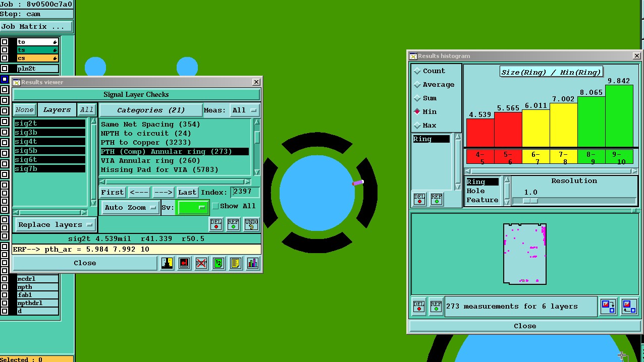Close the Results histogram via Close button
The image size is (644, 362).
click(525, 326)
